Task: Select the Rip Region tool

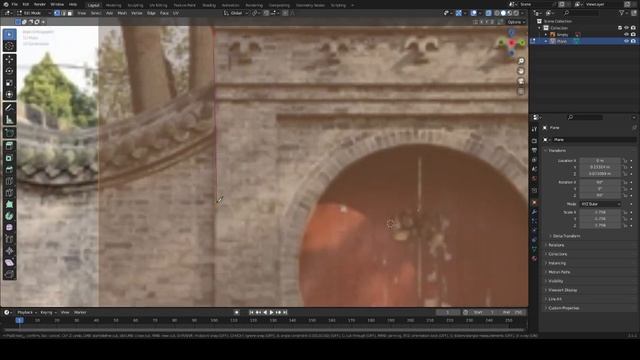Action: (9, 274)
